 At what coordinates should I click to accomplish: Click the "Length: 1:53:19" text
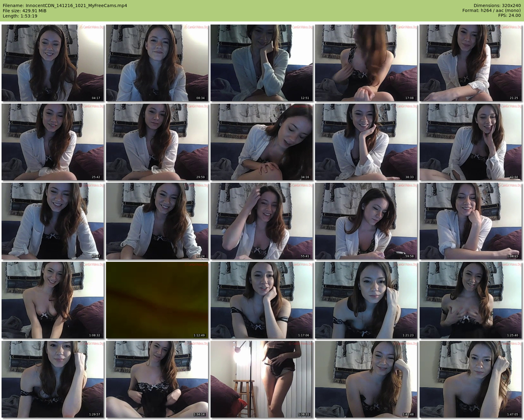click(20, 16)
